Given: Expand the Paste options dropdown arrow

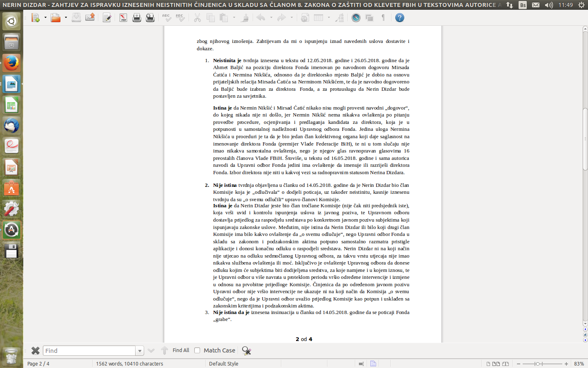Looking at the screenshot, I should [x=234, y=18].
